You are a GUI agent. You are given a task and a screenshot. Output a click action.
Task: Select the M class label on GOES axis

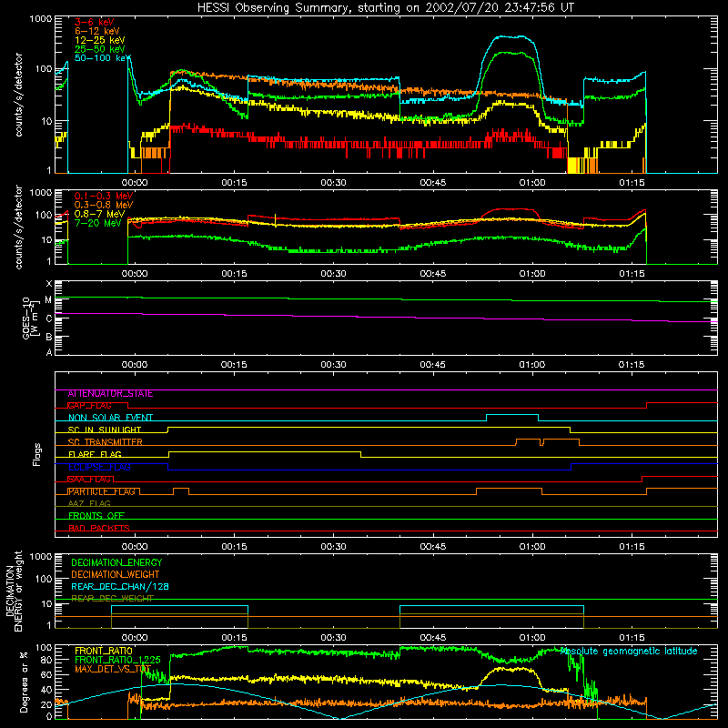click(x=48, y=300)
